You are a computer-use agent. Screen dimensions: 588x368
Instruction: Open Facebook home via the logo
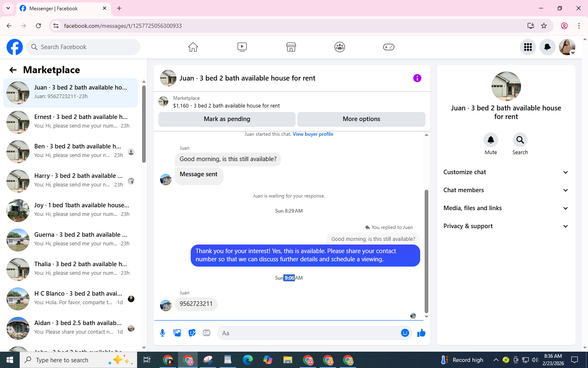(x=15, y=47)
